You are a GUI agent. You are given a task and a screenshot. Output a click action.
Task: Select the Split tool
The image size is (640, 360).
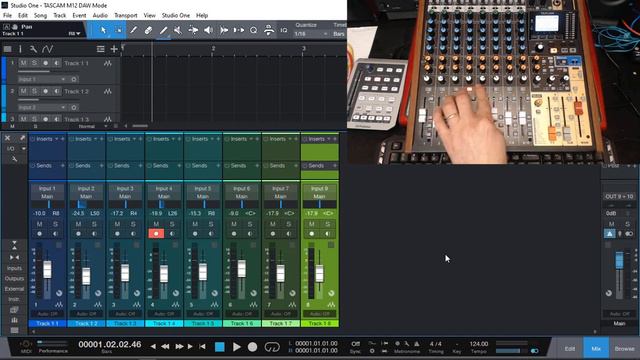[133, 30]
